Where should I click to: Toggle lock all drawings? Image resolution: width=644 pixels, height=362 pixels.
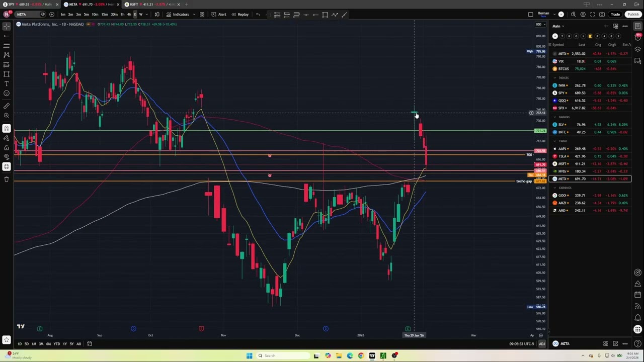(x=7, y=147)
